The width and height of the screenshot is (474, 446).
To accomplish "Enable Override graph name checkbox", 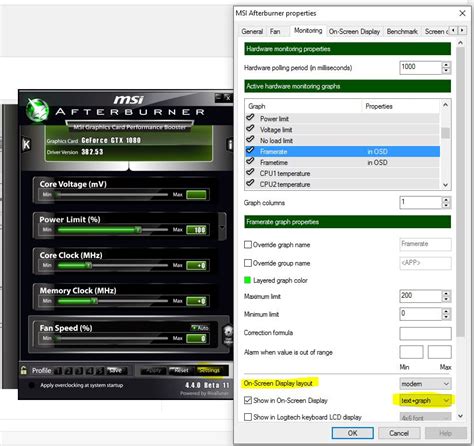I will pyautogui.click(x=248, y=245).
